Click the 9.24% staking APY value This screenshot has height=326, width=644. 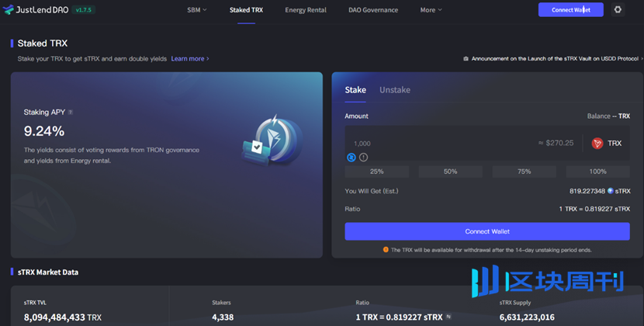[44, 131]
